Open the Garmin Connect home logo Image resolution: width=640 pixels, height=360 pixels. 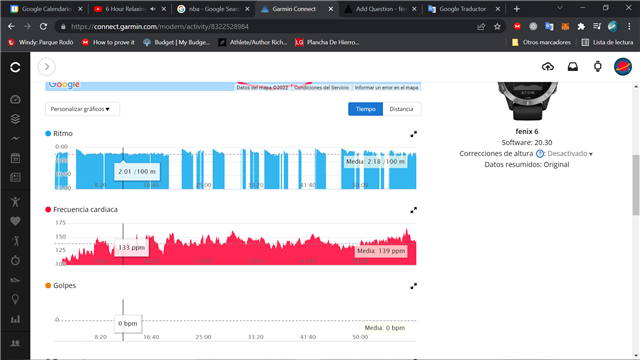pyautogui.click(x=15, y=67)
